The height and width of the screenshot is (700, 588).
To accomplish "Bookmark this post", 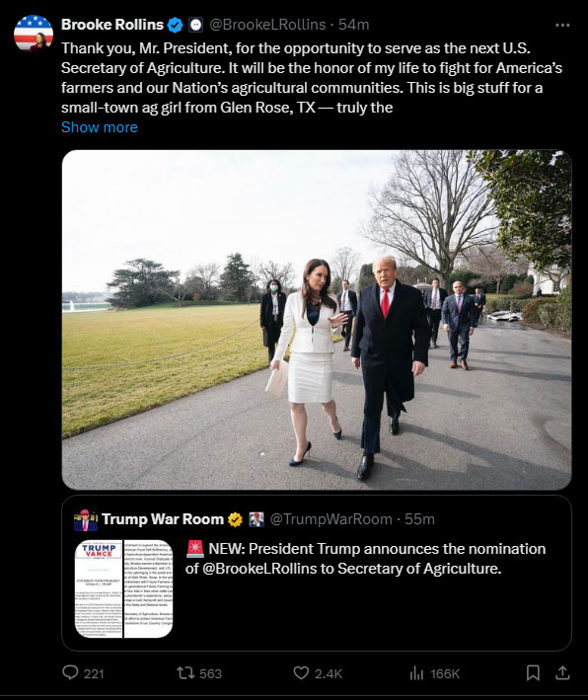I will point(533,672).
